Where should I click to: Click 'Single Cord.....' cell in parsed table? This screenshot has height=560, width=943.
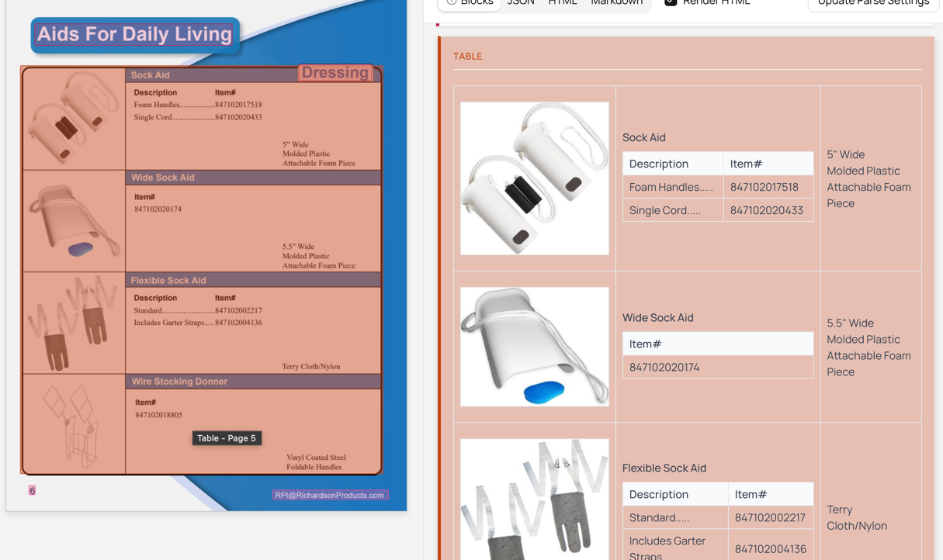coord(673,210)
